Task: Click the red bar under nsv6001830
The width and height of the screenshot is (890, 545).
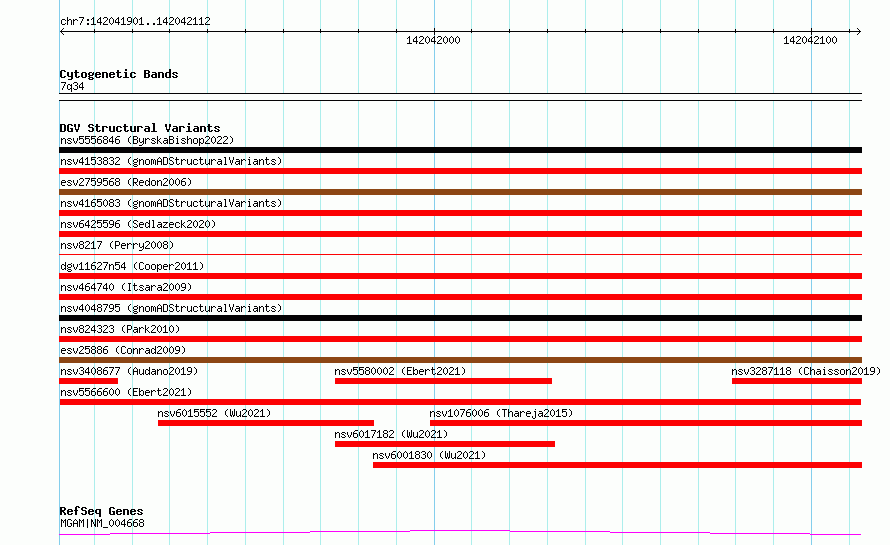Action: [618, 465]
